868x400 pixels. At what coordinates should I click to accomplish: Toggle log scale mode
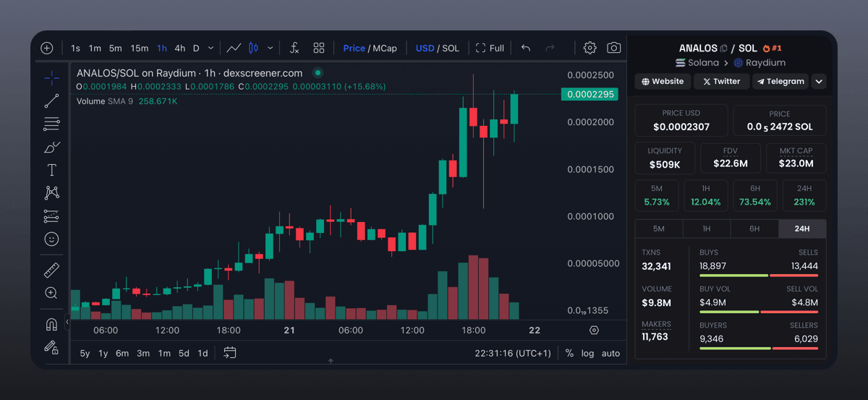(587, 354)
